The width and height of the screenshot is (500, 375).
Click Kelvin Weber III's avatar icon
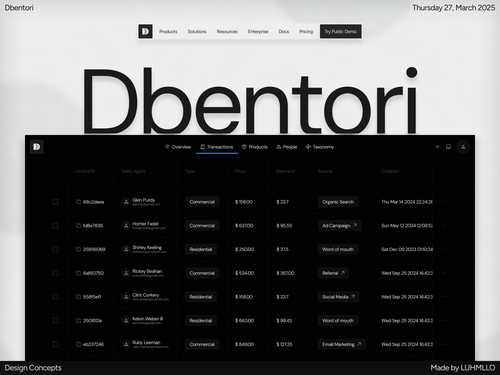click(126, 320)
